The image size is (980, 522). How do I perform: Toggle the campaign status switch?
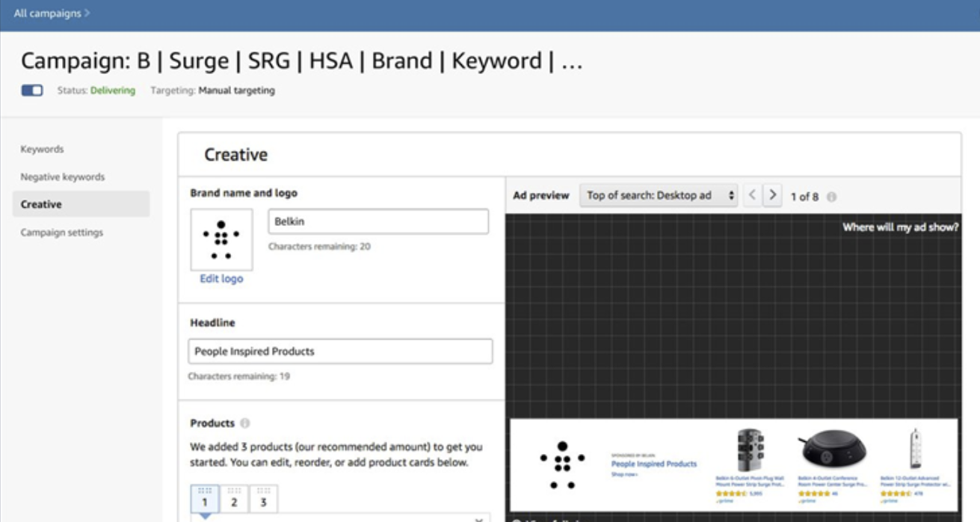[32, 90]
